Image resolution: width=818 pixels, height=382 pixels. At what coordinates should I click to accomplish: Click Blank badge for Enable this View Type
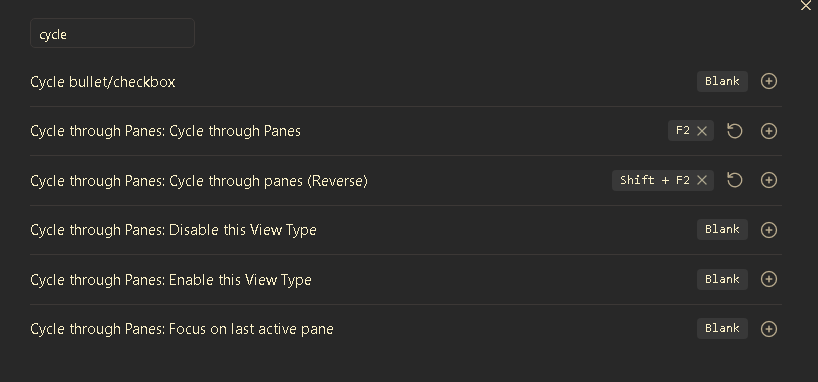coord(722,279)
